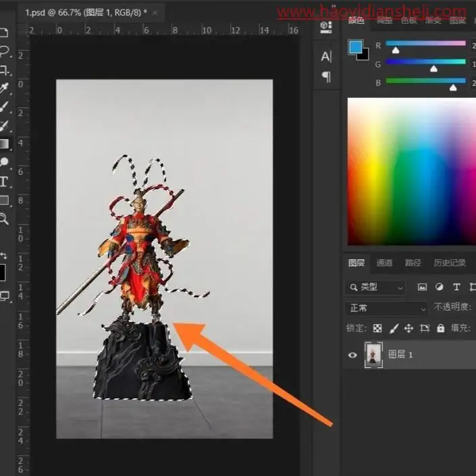476x476 pixels.
Task: Hide 图层 1 with eye icon
Action: click(x=352, y=355)
